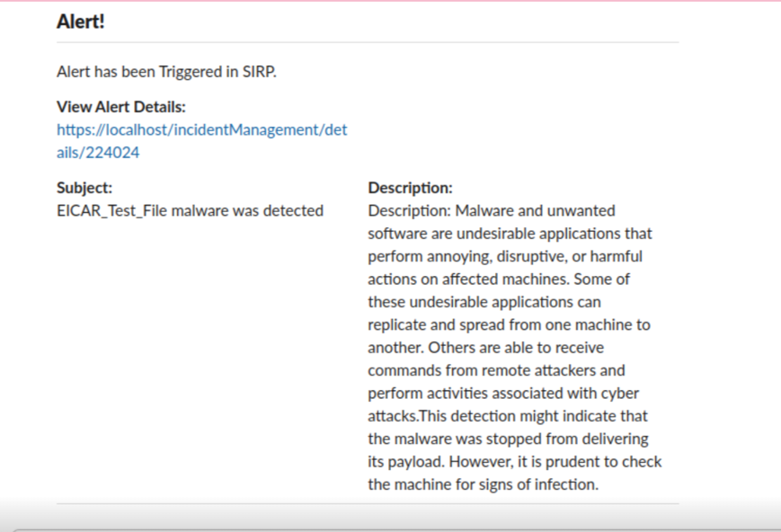
Task: Click the line 'perform annoying, disruptive, or harmful'
Action: [x=505, y=256]
